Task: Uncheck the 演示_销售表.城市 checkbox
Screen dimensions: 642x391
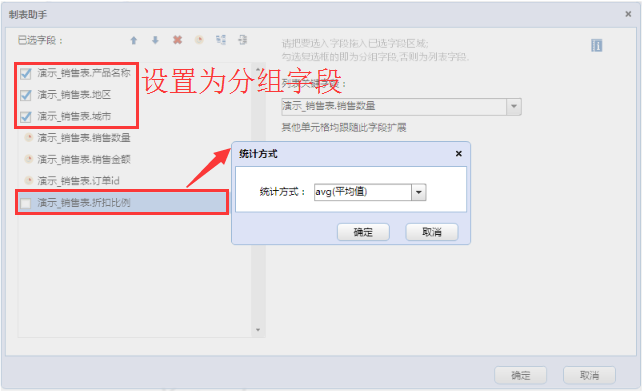Action: (x=26, y=117)
